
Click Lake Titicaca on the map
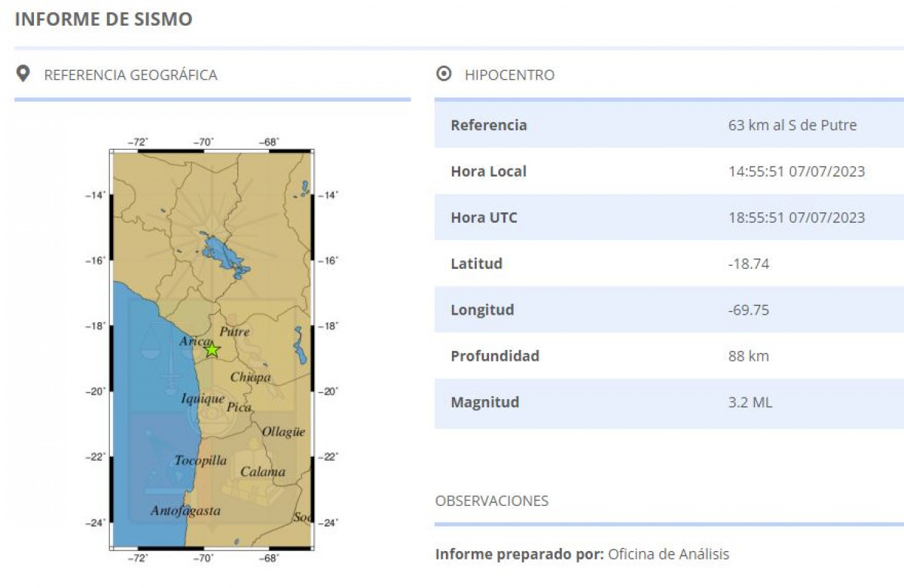(223, 256)
